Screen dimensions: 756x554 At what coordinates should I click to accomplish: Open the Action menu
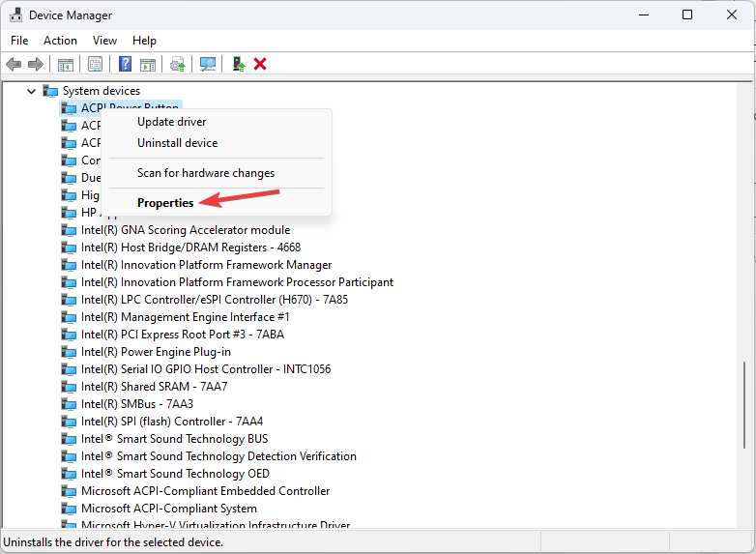pyautogui.click(x=60, y=41)
